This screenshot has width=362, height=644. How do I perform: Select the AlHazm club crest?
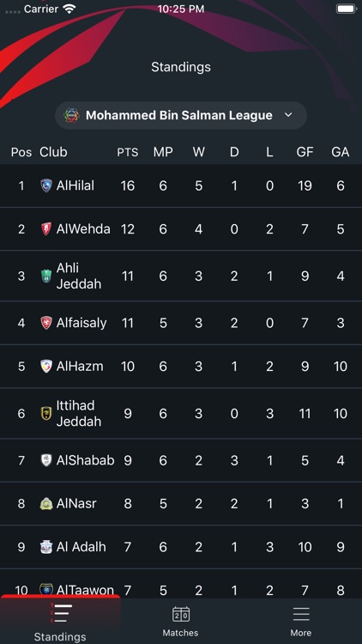tap(46, 366)
